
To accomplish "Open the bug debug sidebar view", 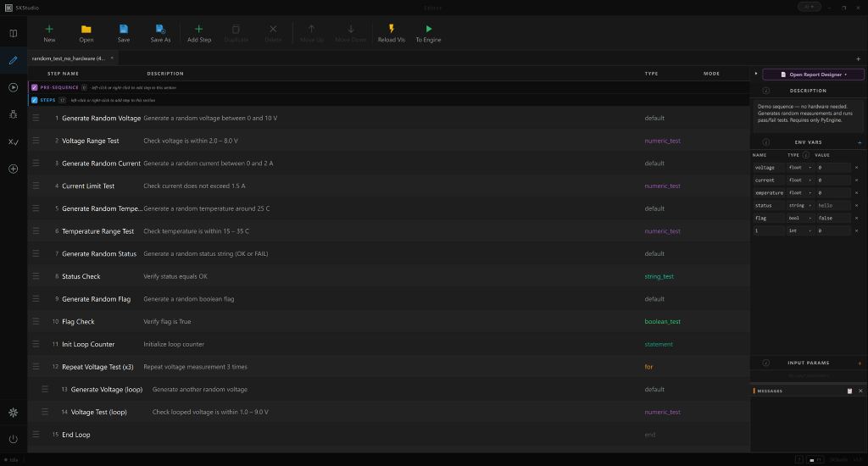I will (14, 114).
